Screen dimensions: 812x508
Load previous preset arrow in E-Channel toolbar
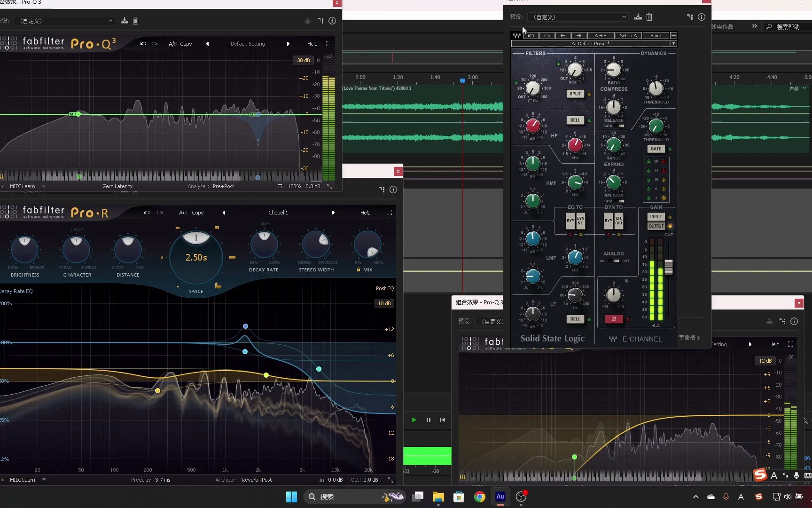pos(562,35)
